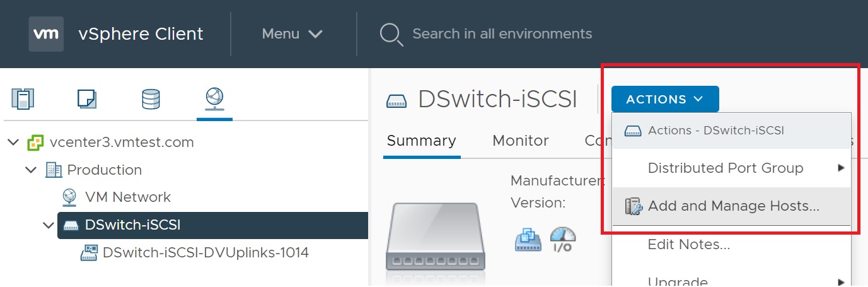Click the VMware vm logo

pyautogui.click(x=46, y=34)
